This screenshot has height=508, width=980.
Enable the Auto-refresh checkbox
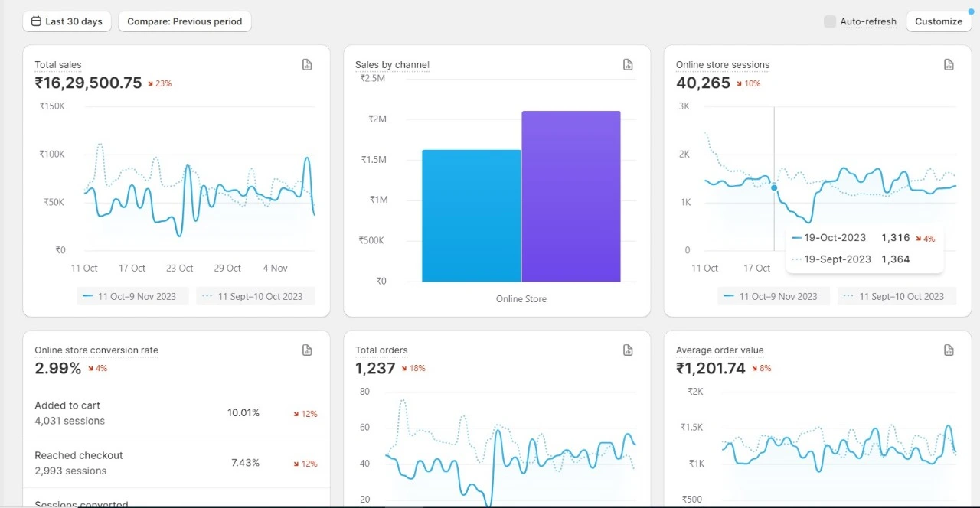[830, 21]
